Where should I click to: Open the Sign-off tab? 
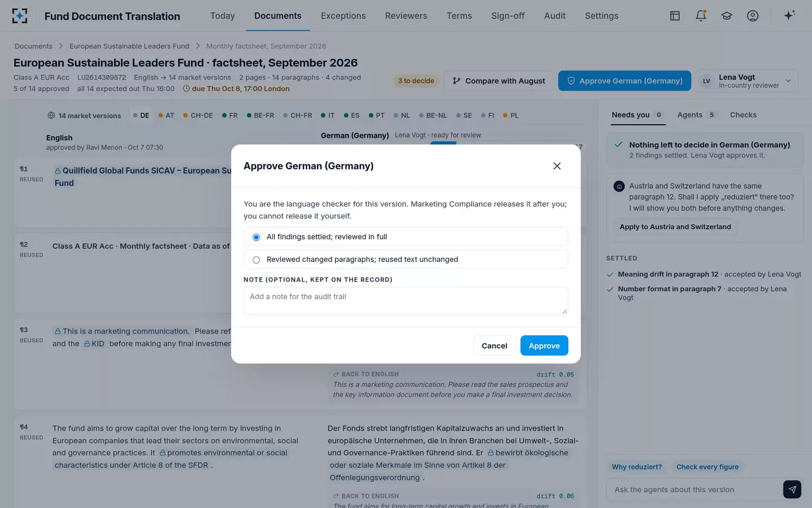[508, 16]
